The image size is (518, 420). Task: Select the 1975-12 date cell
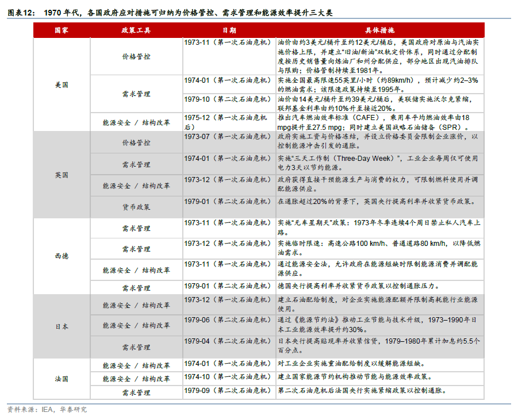coord(228,121)
